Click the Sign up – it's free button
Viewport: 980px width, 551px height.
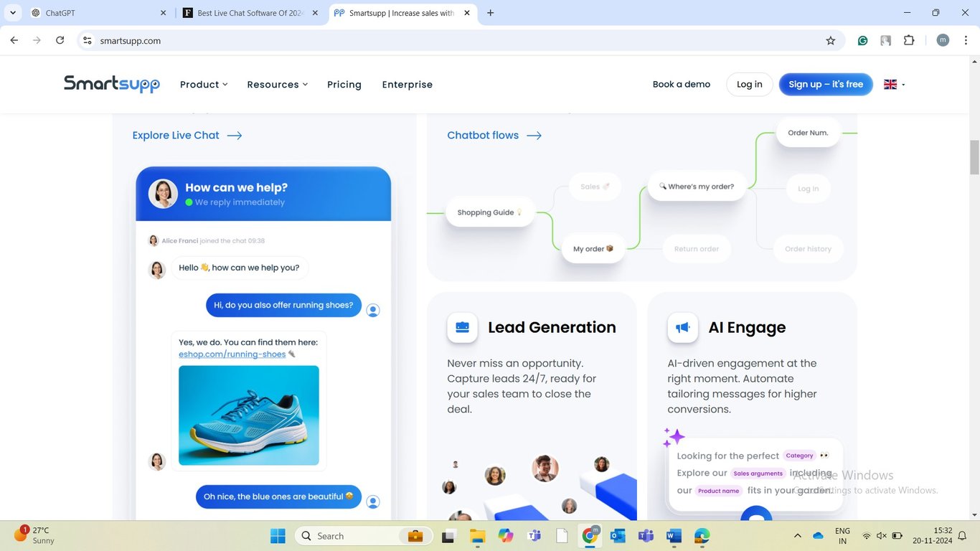[x=825, y=84]
